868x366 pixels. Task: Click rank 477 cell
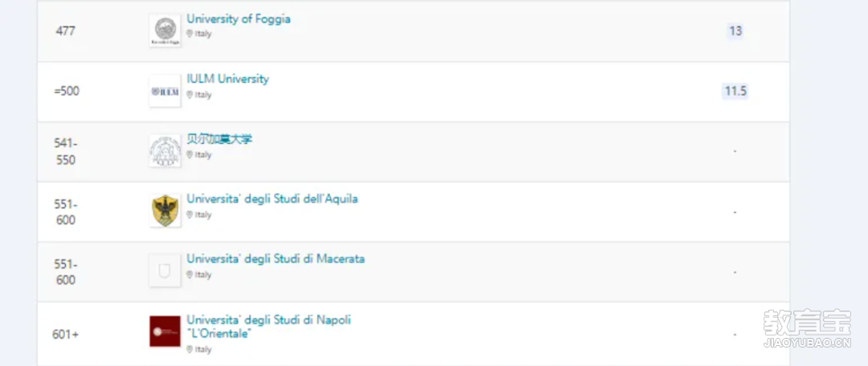click(65, 31)
